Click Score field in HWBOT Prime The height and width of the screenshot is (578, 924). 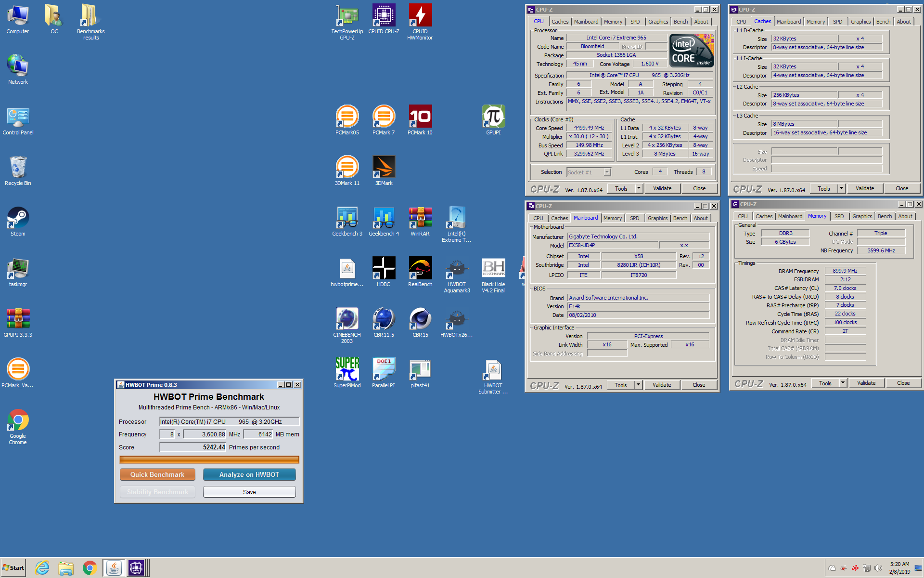193,447
